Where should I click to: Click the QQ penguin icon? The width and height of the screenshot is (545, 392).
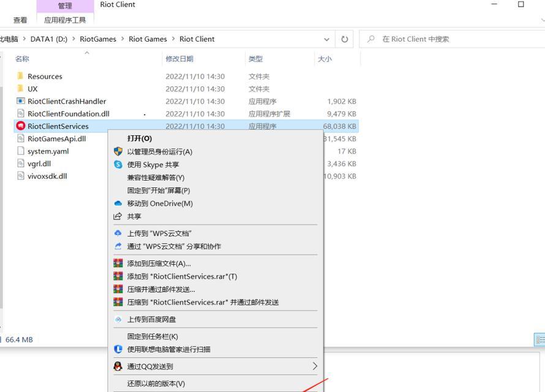[118, 366]
